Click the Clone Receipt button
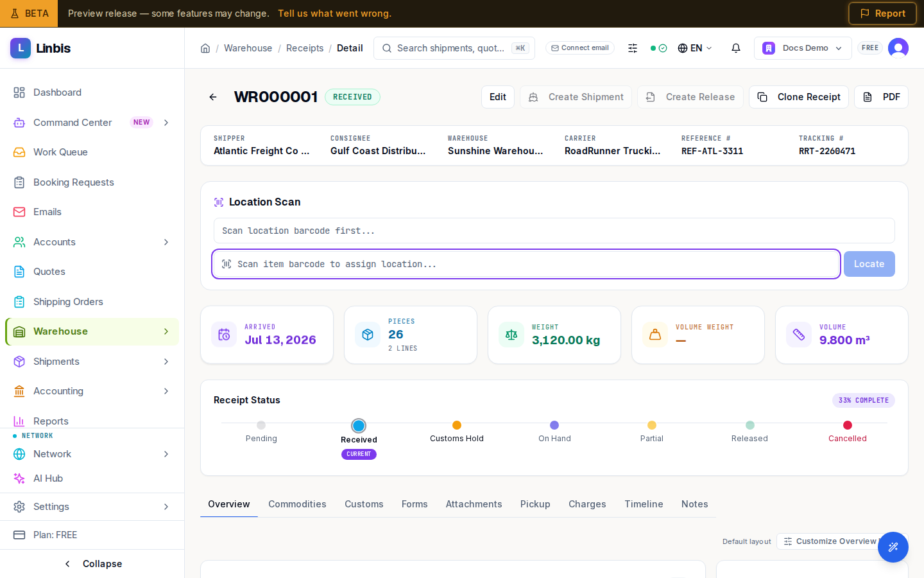Screen dimensions: 924x578 point(799,97)
